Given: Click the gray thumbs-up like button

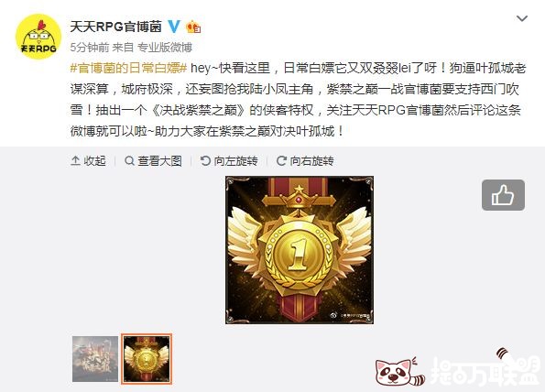Looking at the screenshot, I should tap(503, 195).
